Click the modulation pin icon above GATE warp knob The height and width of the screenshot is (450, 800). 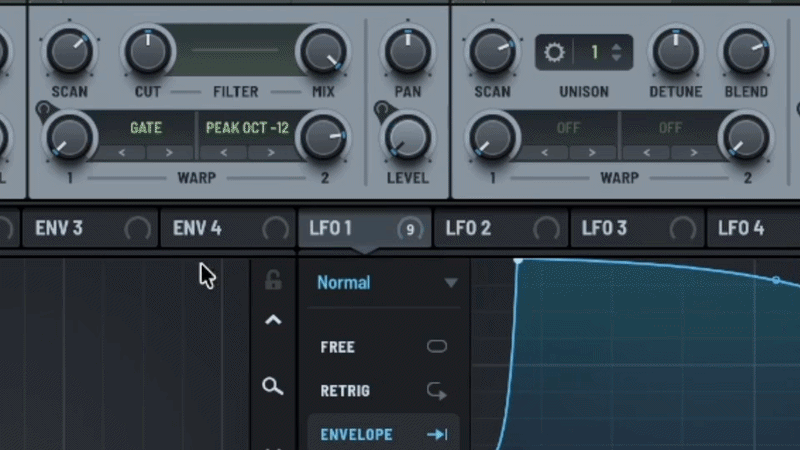44,109
